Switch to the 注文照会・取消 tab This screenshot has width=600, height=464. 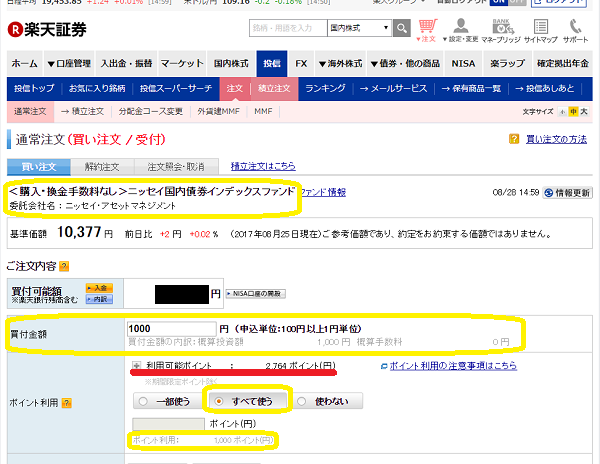click(176, 167)
